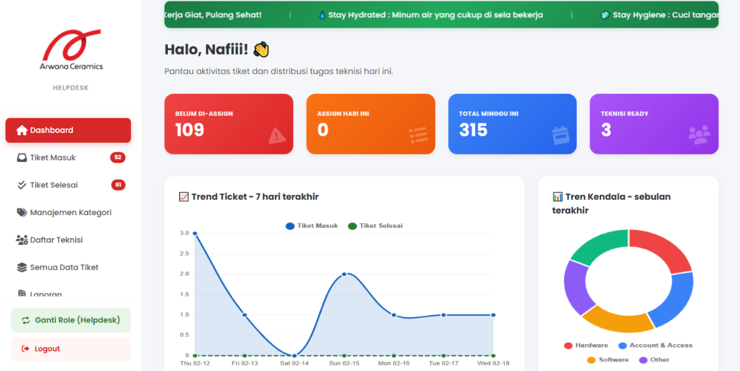Open the Dashboard menu

68,130
